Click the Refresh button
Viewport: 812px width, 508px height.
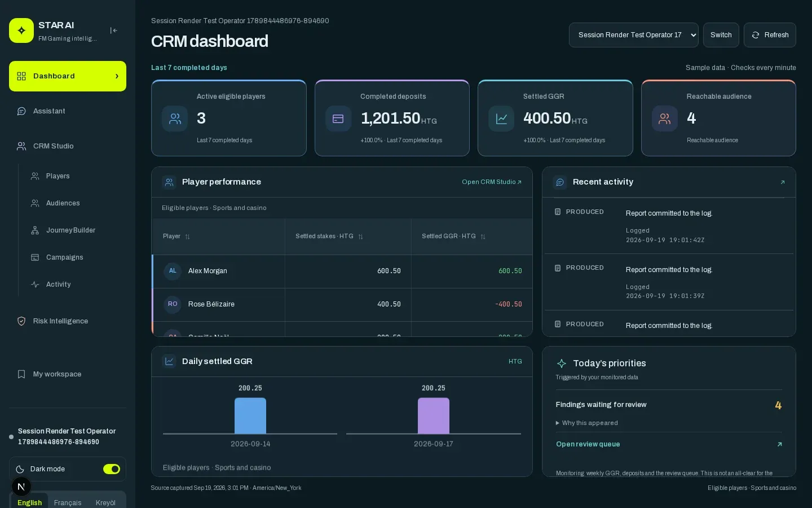coord(770,35)
